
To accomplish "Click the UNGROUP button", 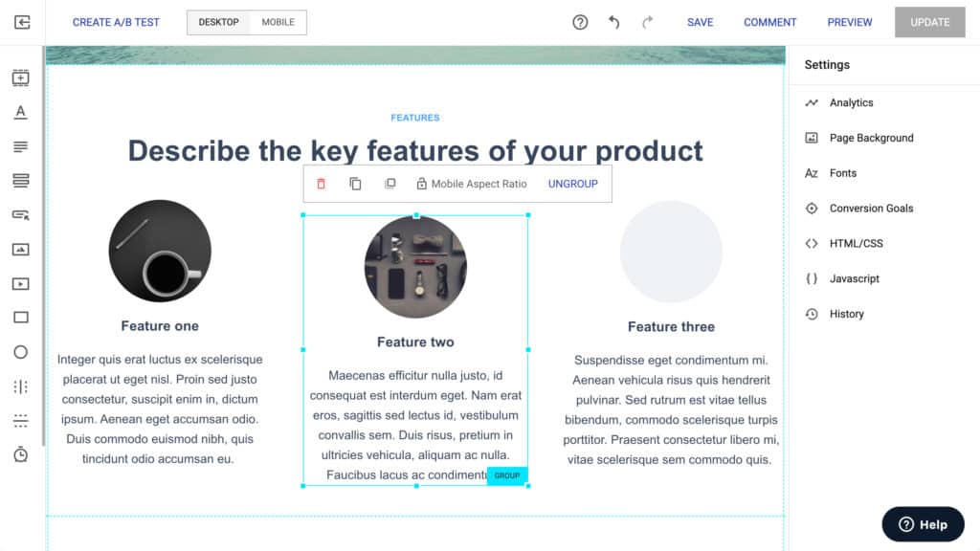I will click(x=573, y=184).
